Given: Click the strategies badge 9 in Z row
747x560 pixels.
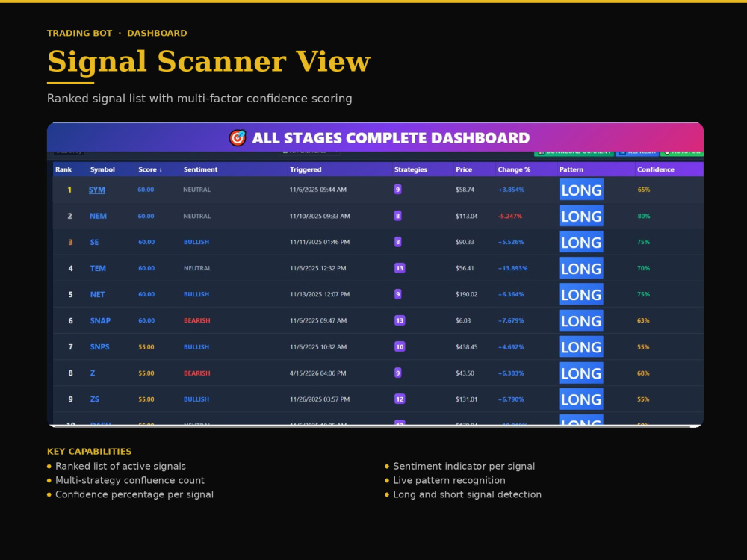Looking at the screenshot, I should (398, 373).
